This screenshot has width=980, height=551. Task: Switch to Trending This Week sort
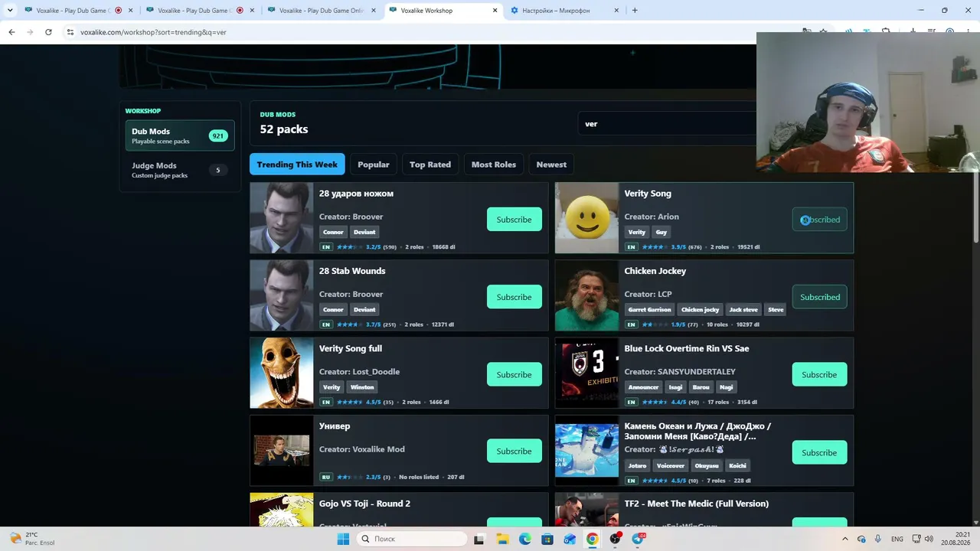(x=297, y=165)
